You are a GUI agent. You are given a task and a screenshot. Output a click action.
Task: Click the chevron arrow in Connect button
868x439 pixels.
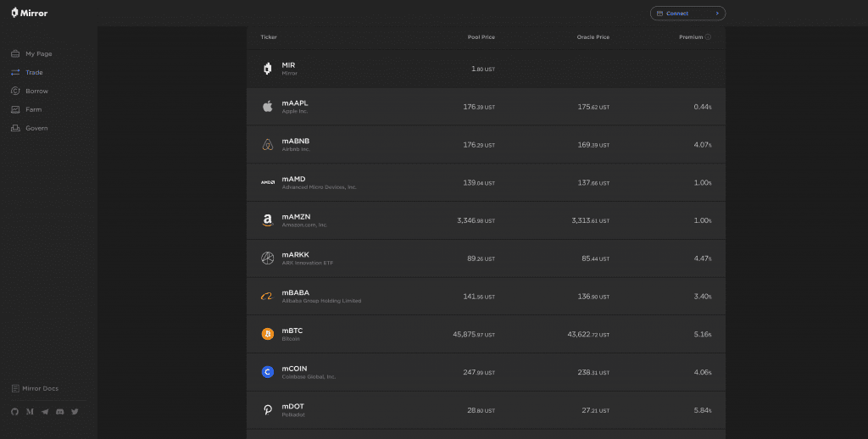point(717,14)
